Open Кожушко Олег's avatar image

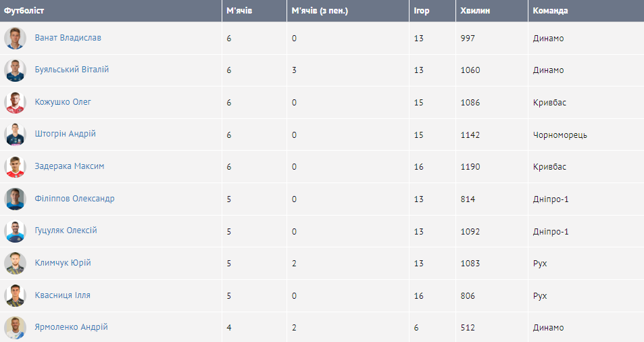coord(15,102)
